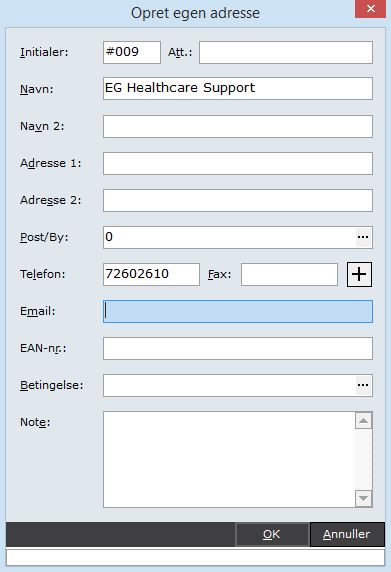
Task: Confirm the dialog with OK
Action: click(272, 534)
